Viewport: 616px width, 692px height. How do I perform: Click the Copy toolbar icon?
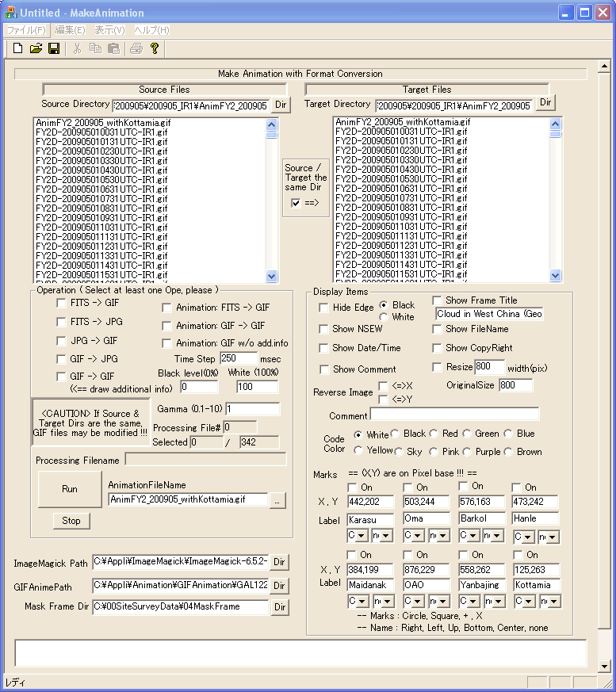coord(95,48)
